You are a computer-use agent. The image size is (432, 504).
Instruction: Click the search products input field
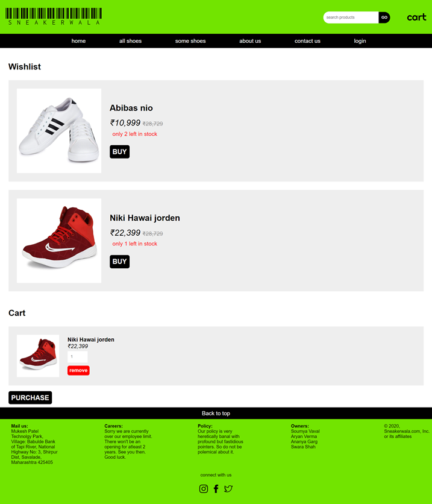pos(351,17)
